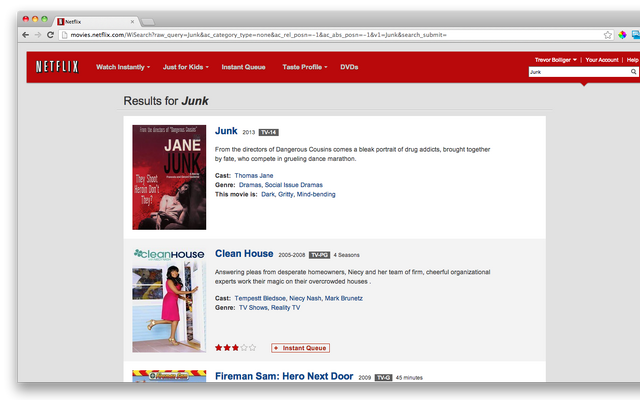Reload the page with the refresh icon
The image size is (640, 400).
[50, 35]
